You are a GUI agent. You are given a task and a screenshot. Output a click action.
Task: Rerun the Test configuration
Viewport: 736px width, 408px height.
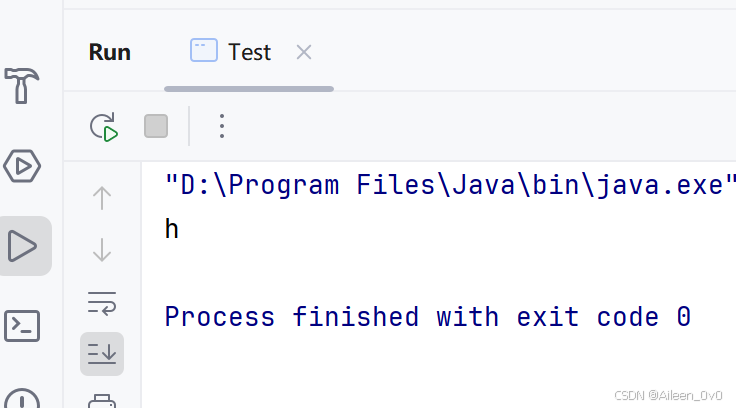[104, 127]
